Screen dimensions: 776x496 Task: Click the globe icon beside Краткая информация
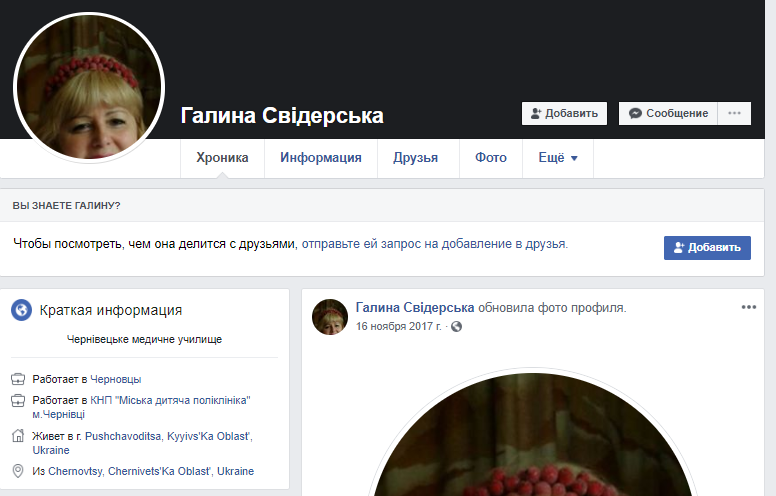[x=21, y=310]
